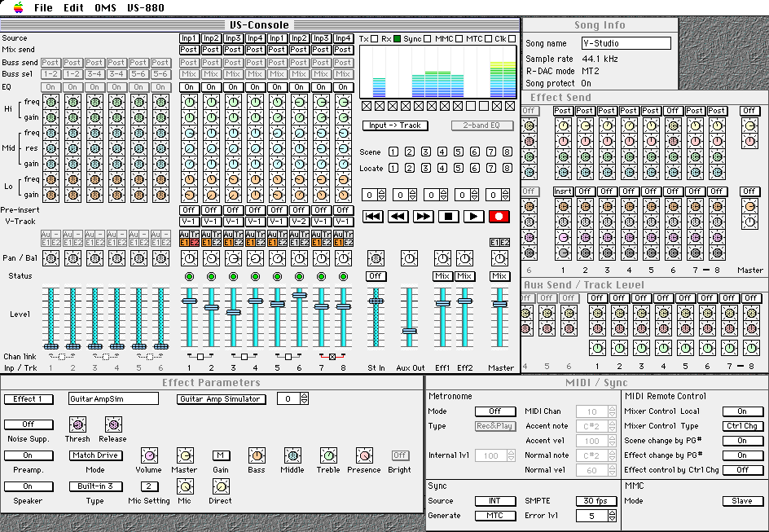
Task: Open the V-2 V-Track popup
Action: (299, 221)
